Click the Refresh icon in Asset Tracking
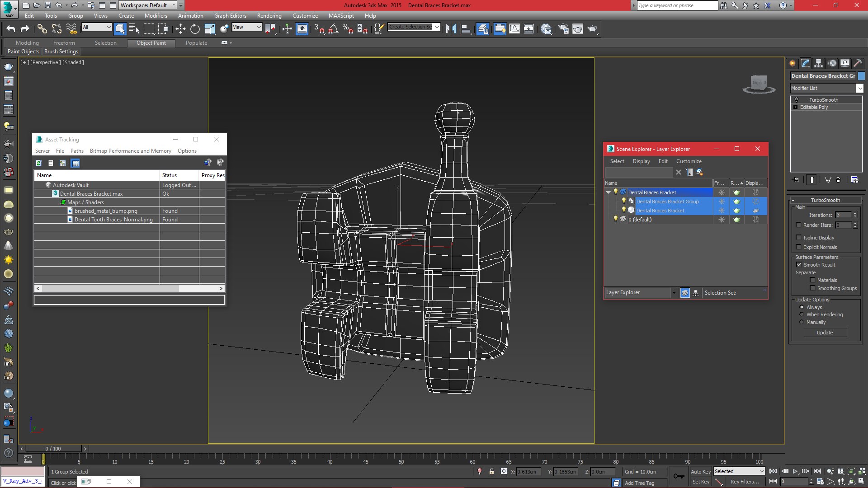The width and height of the screenshot is (868, 488). [38, 163]
